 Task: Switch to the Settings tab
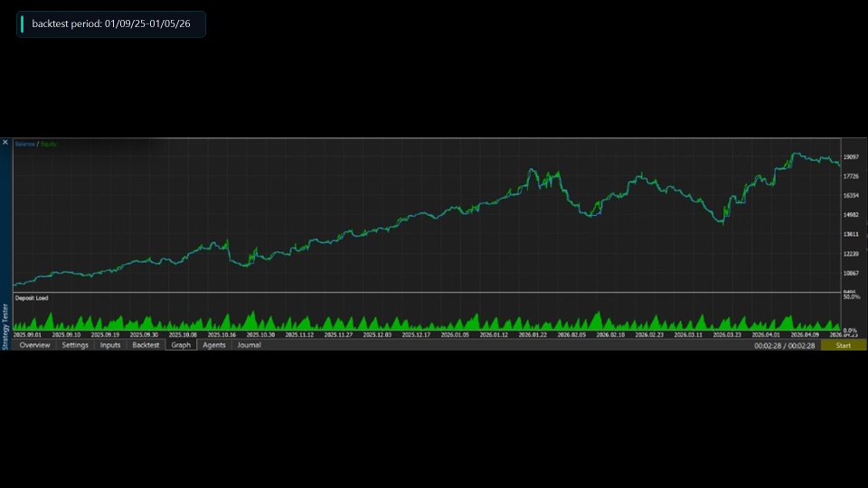click(x=75, y=345)
